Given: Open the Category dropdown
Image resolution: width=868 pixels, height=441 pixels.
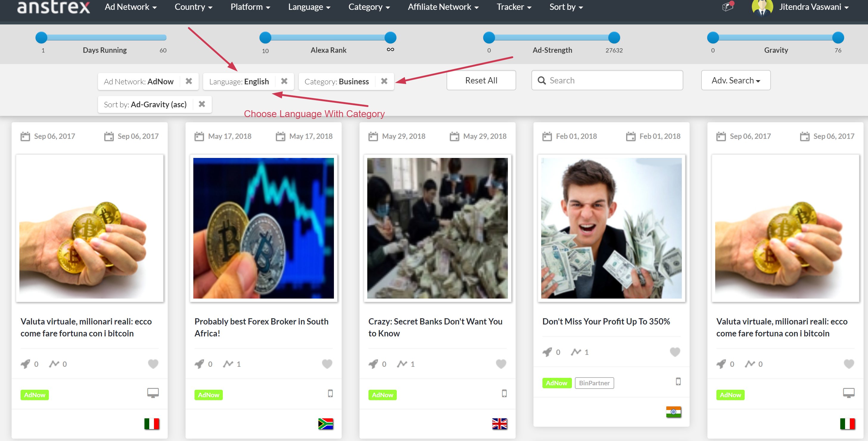Looking at the screenshot, I should (x=369, y=7).
